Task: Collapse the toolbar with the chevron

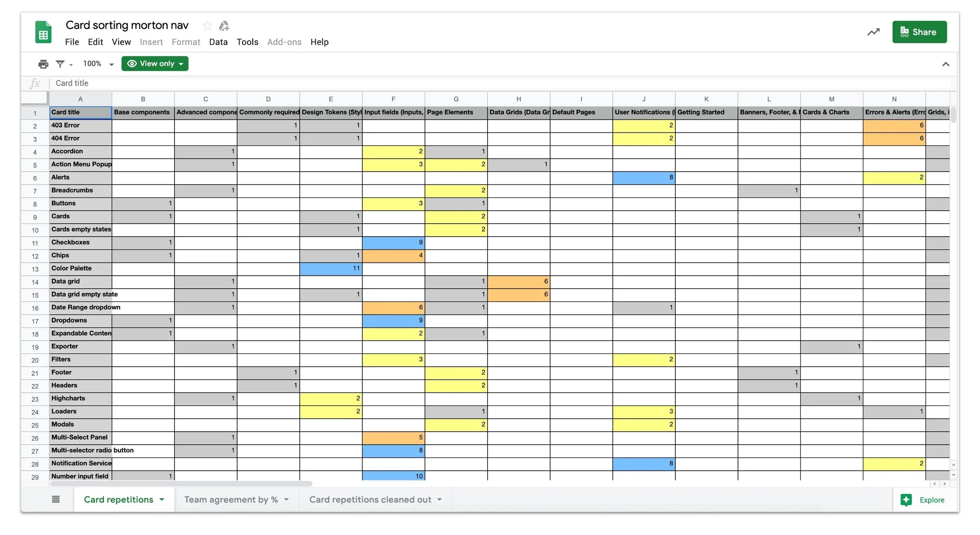Action: tap(946, 64)
